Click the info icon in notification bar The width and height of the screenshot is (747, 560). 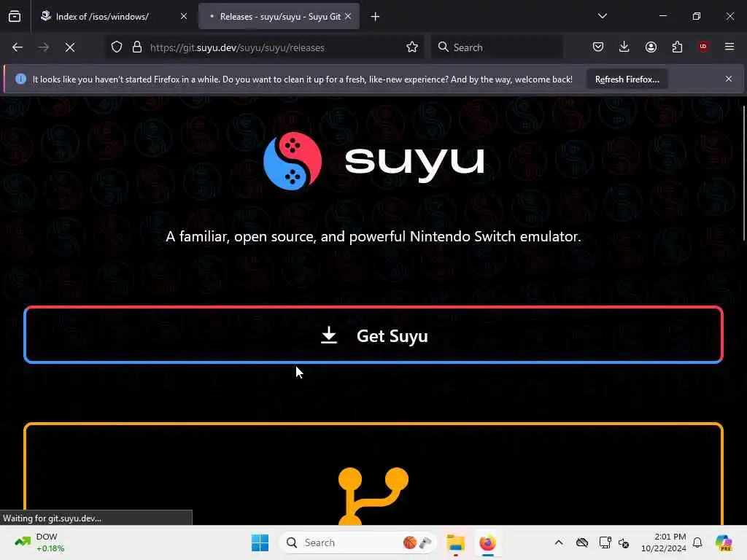[x=20, y=79]
